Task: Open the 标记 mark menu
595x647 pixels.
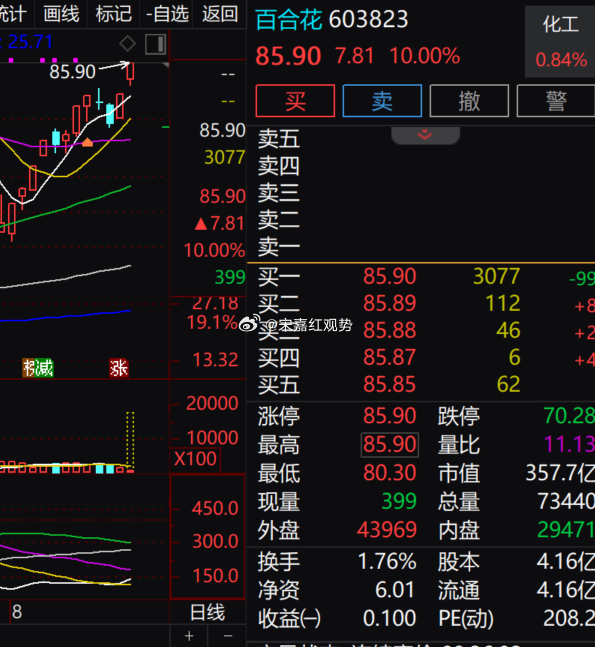Action: coord(113,14)
